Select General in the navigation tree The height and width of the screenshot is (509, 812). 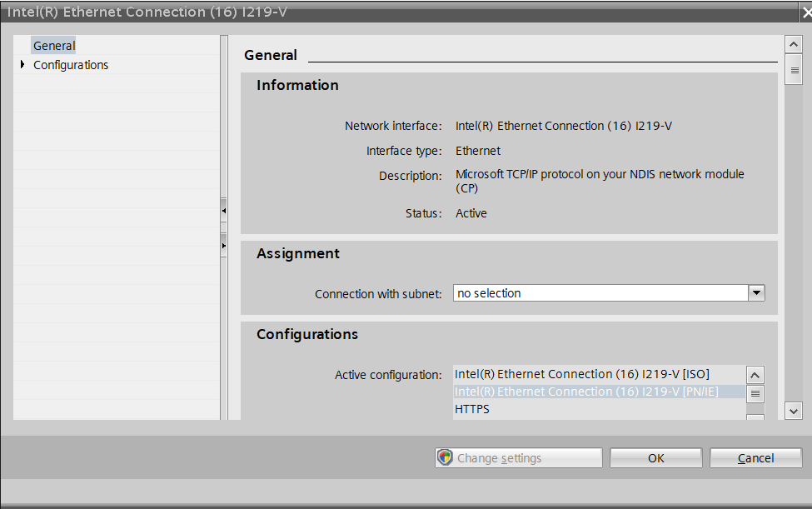click(54, 46)
